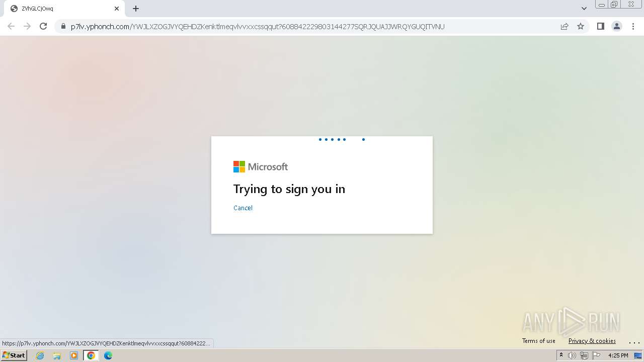Open File Explorer from taskbar
The width and height of the screenshot is (644, 362).
click(x=57, y=355)
